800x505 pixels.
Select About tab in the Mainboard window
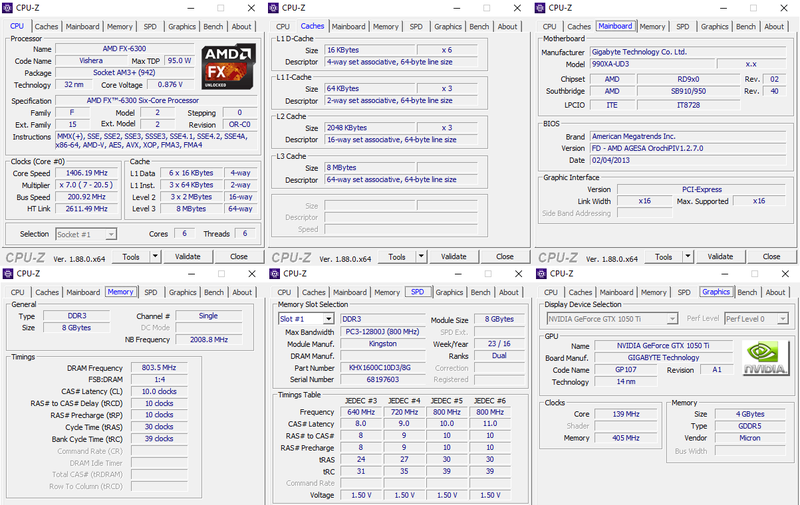coord(775,27)
